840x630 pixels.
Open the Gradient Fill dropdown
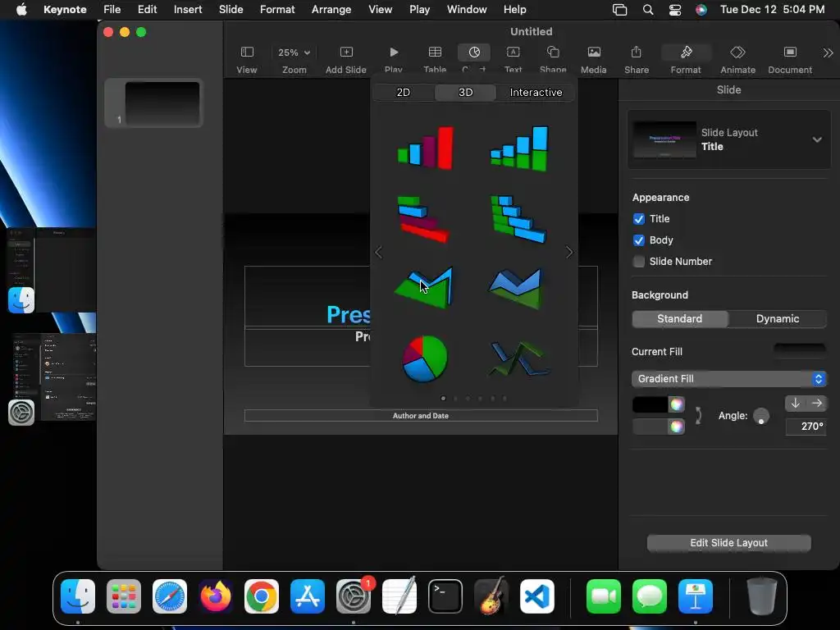729,379
